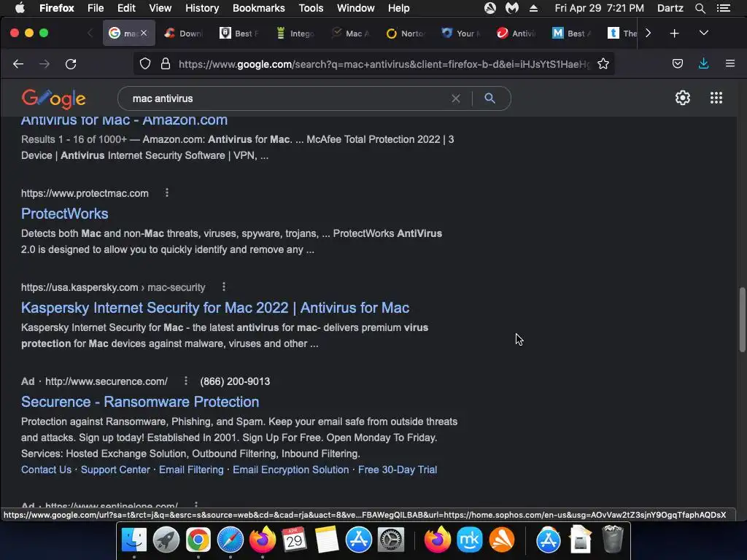
Task: Follow the Support Center sitelink
Action: tap(115, 470)
